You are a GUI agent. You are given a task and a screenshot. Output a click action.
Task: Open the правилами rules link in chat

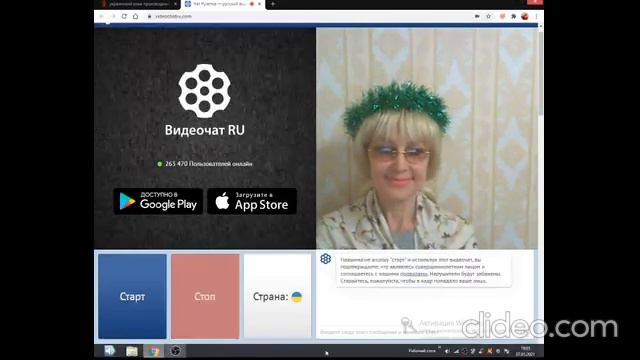(x=413, y=274)
